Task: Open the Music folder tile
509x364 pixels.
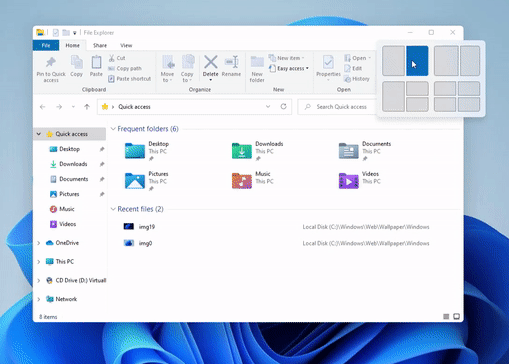Action: [x=252, y=180]
